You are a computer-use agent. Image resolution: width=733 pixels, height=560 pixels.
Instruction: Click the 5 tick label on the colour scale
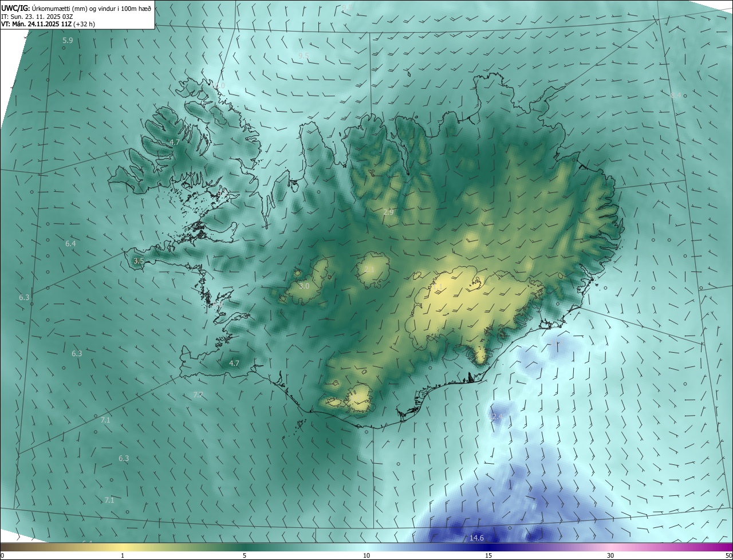click(245, 555)
